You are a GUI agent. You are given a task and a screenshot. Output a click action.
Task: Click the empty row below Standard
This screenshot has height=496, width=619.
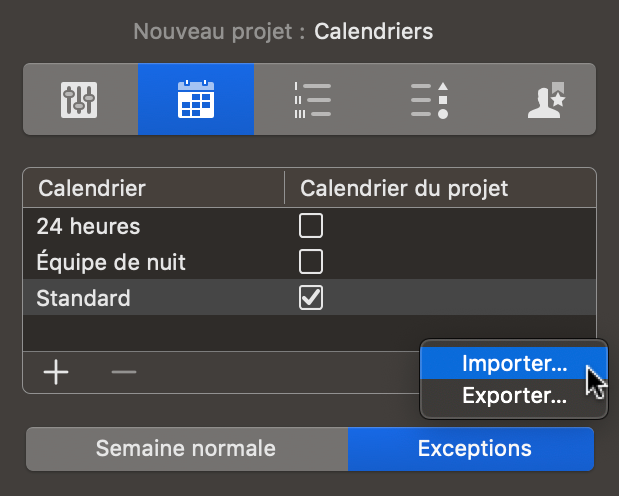point(200,333)
